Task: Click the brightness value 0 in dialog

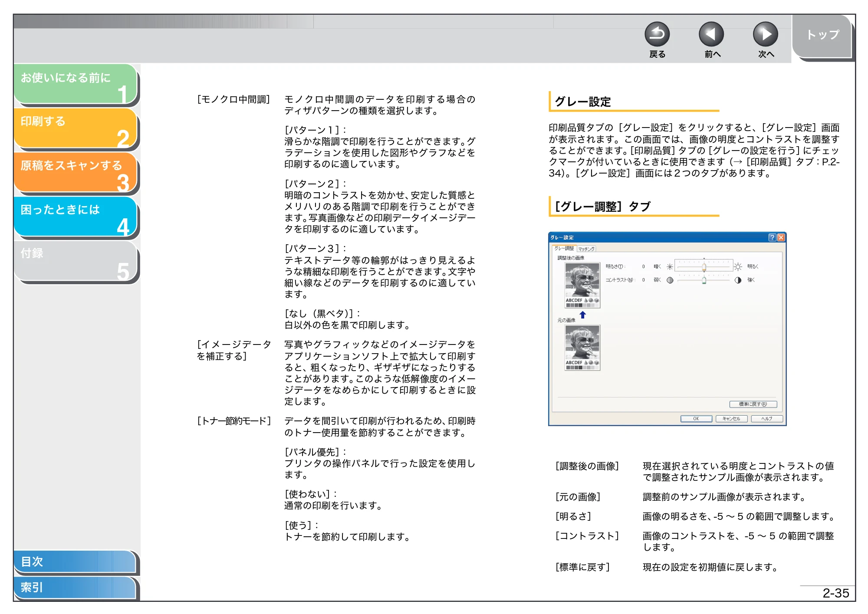Action: [643, 267]
